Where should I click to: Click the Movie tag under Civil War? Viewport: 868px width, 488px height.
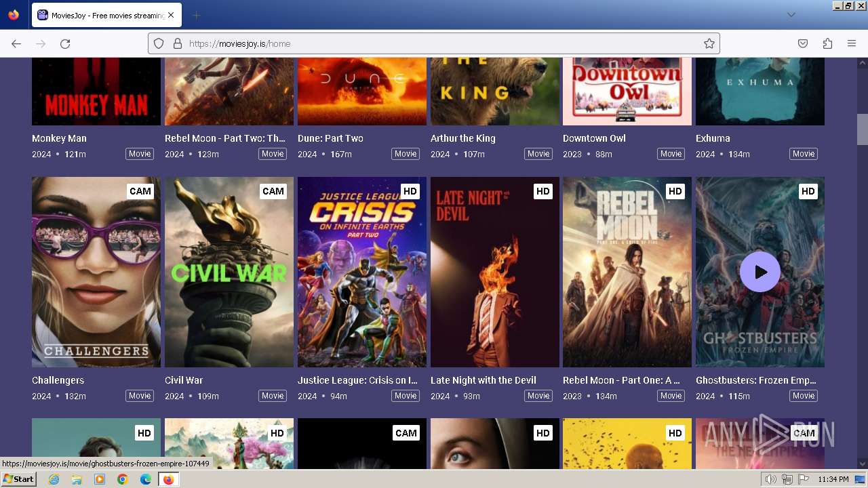(273, 396)
